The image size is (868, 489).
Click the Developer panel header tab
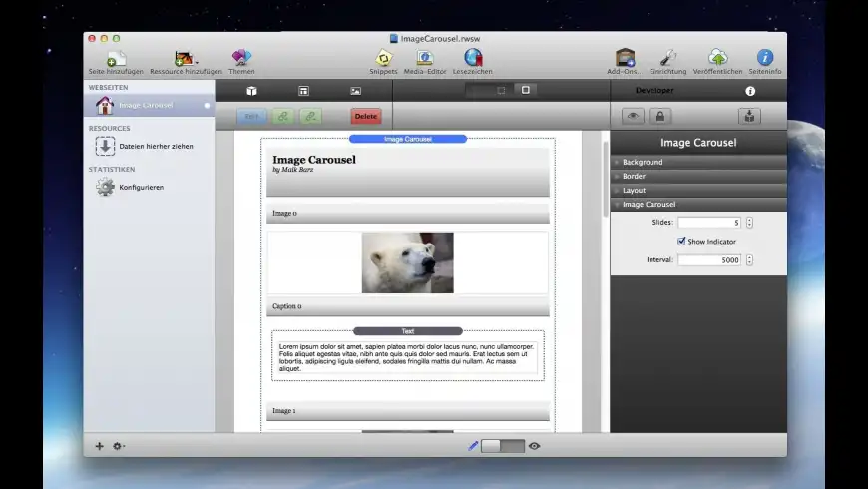click(654, 90)
